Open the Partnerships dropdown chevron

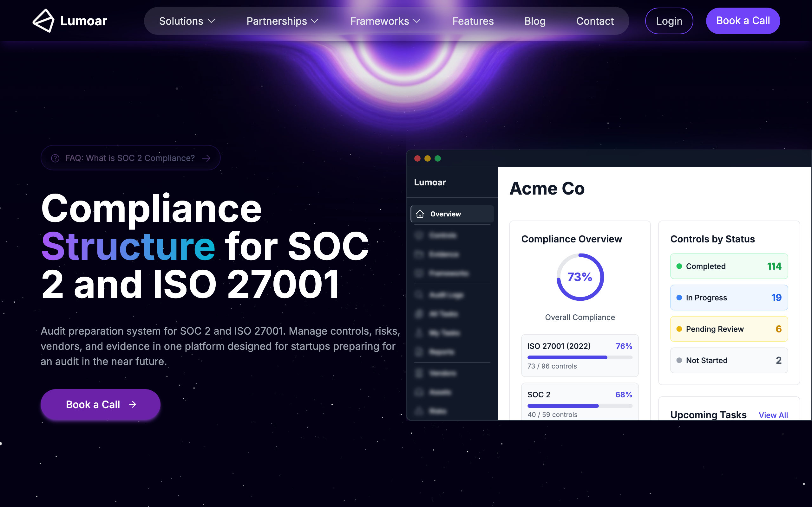[x=315, y=21]
